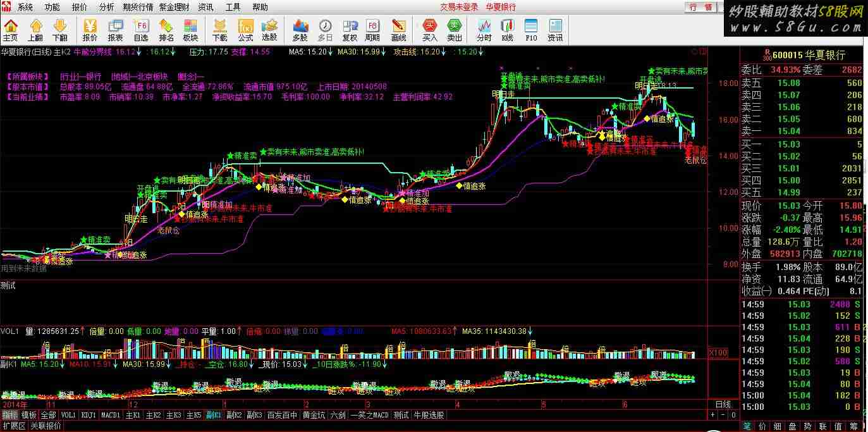The image size is (868, 432).
Task: Click the 上翻 page-up arrow
Action: point(35,30)
